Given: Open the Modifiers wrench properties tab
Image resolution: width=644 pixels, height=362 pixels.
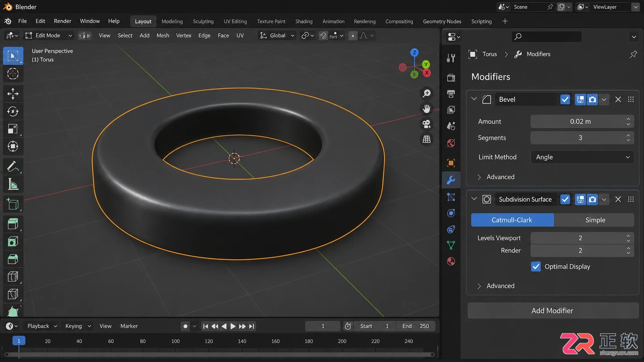Looking at the screenshot, I should click(451, 180).
